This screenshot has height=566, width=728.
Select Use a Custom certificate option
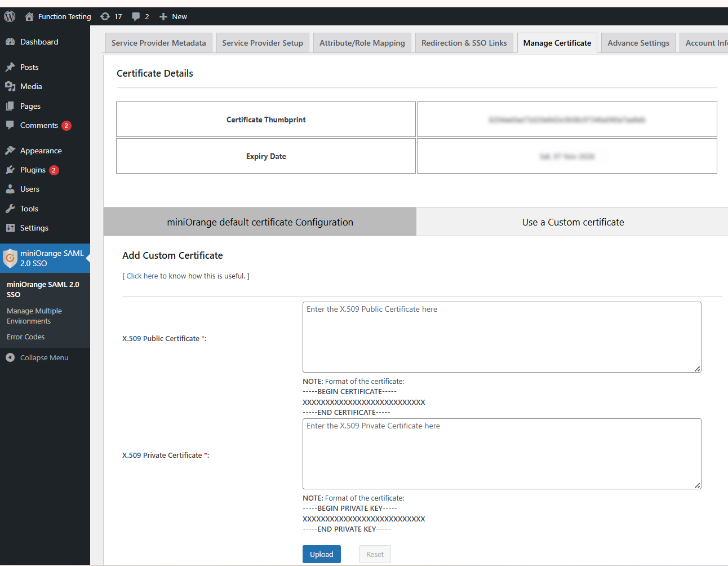pos(572,222)
